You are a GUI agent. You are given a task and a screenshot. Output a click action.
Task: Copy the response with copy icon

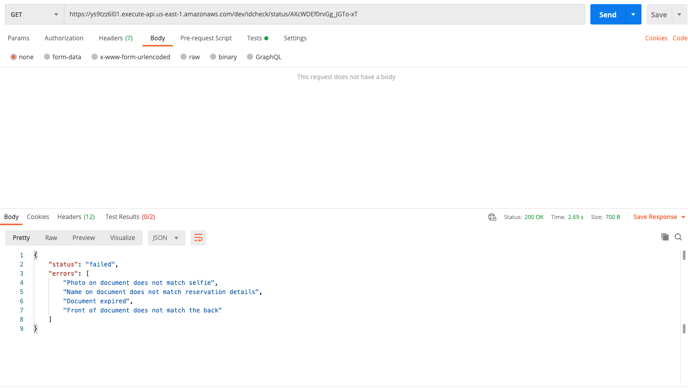[665, 237]
